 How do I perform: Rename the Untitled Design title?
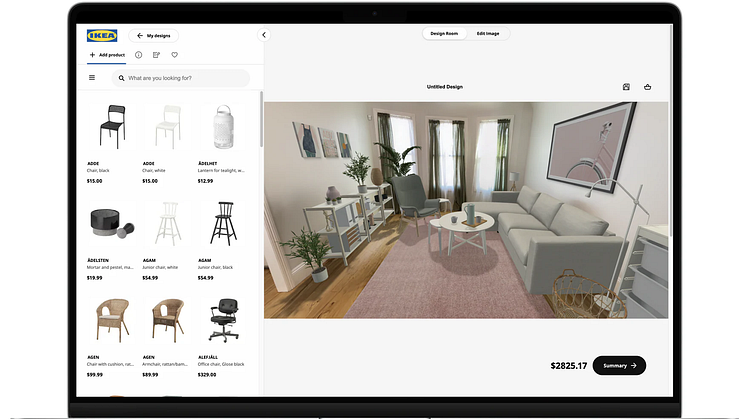(445, 87)
